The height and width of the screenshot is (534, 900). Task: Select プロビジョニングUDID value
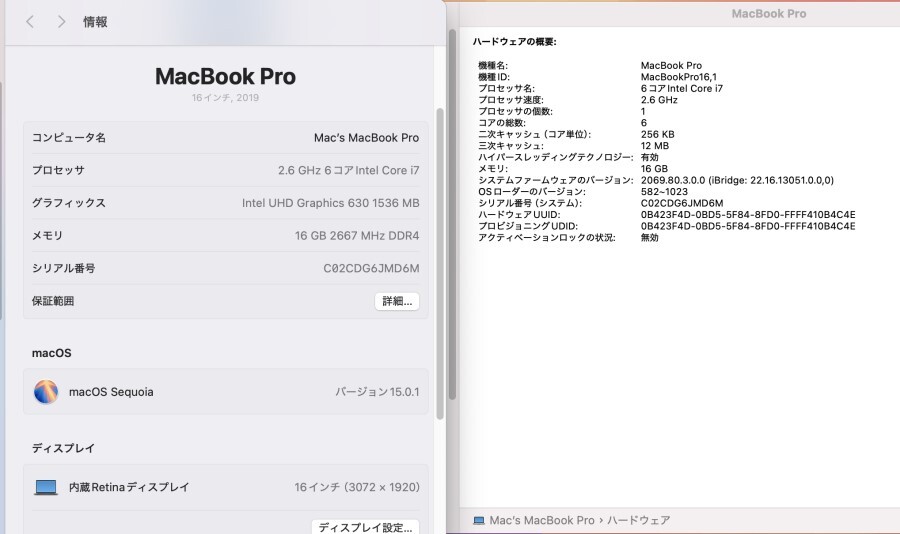(x=748, y=226)
